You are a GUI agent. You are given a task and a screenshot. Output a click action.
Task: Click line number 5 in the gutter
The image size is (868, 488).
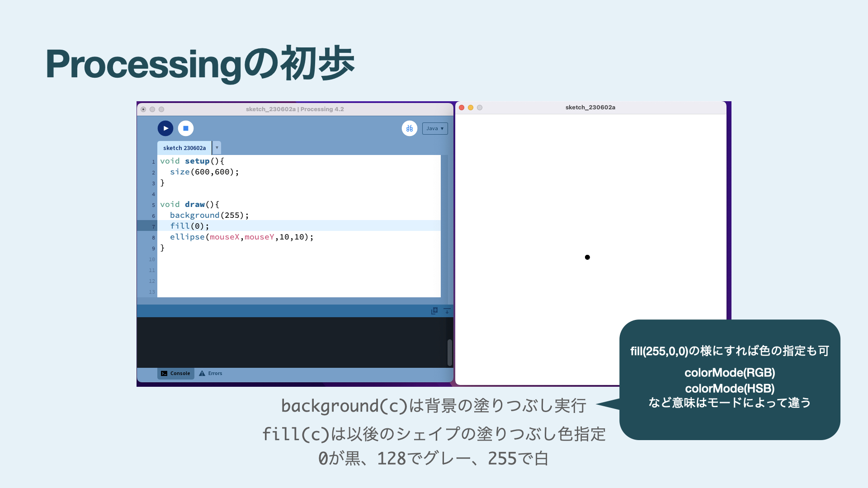point(153,205)
